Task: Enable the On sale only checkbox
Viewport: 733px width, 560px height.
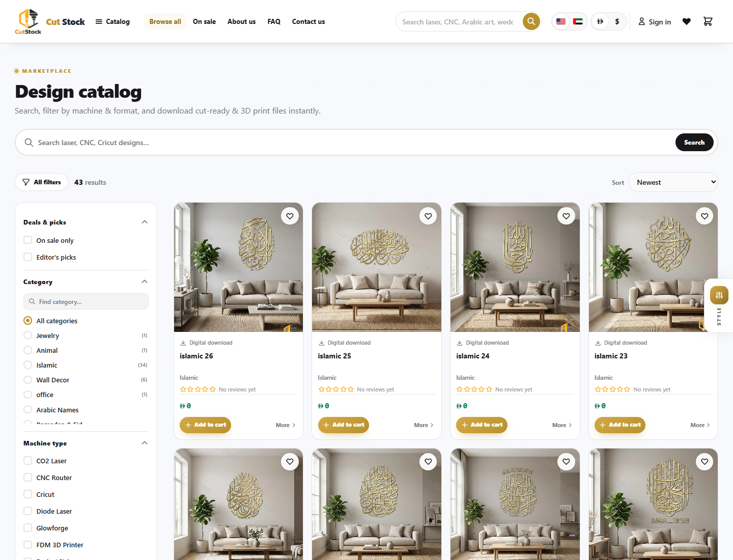Action: coord(28,240)
